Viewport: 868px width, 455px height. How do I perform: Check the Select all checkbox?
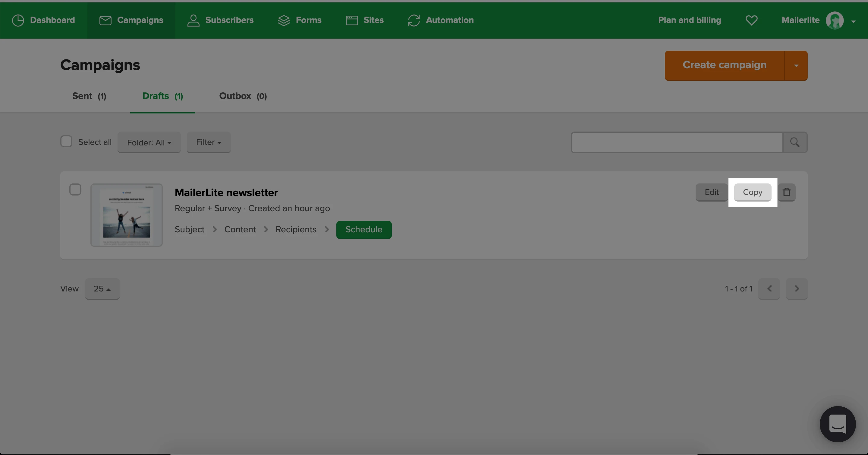[x=66, y=141]
